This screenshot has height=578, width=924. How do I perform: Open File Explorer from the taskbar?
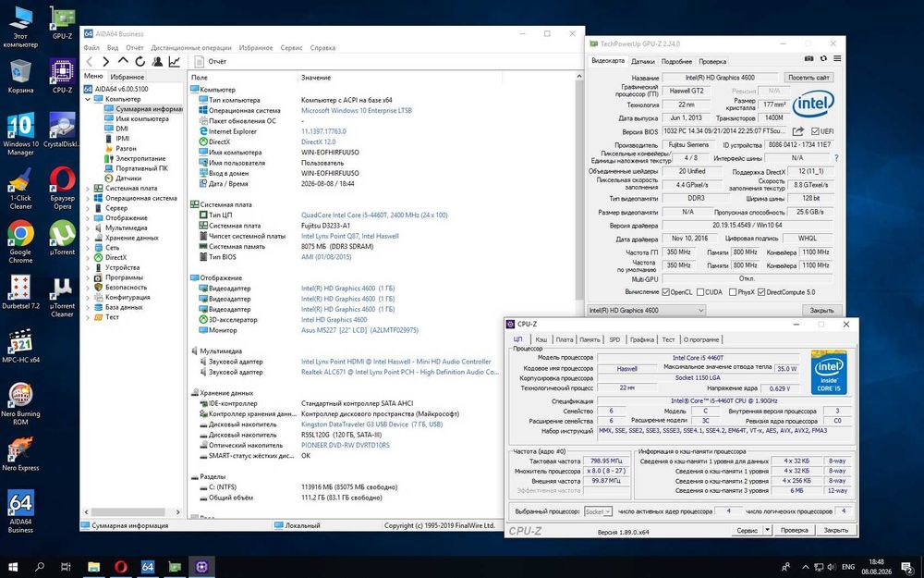click(93, 567)
